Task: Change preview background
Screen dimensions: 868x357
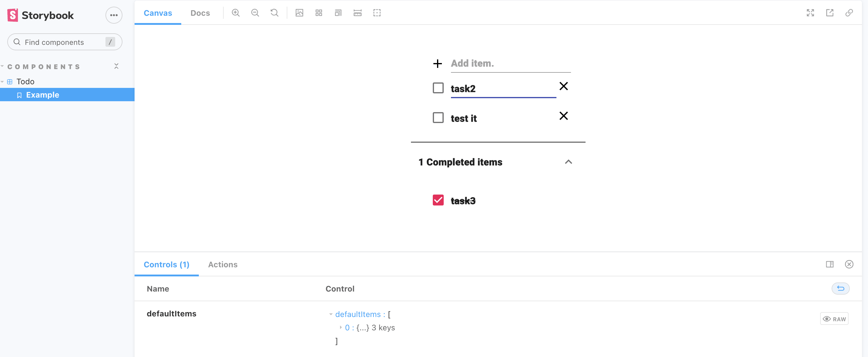Action: coord(299,13)
